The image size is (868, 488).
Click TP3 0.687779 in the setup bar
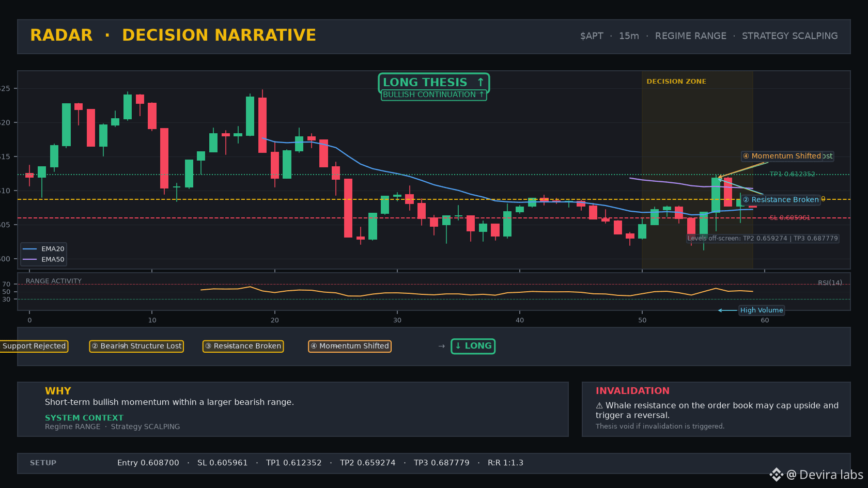[442, 463]
